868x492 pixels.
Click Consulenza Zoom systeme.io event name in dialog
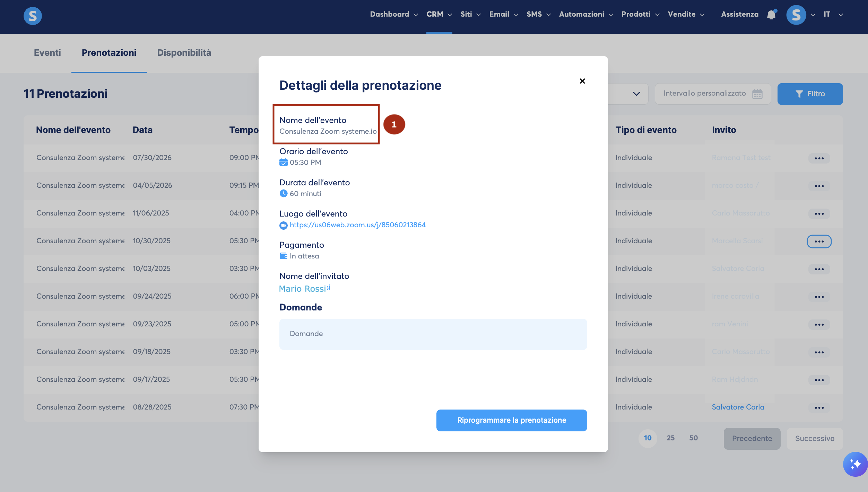328,131
